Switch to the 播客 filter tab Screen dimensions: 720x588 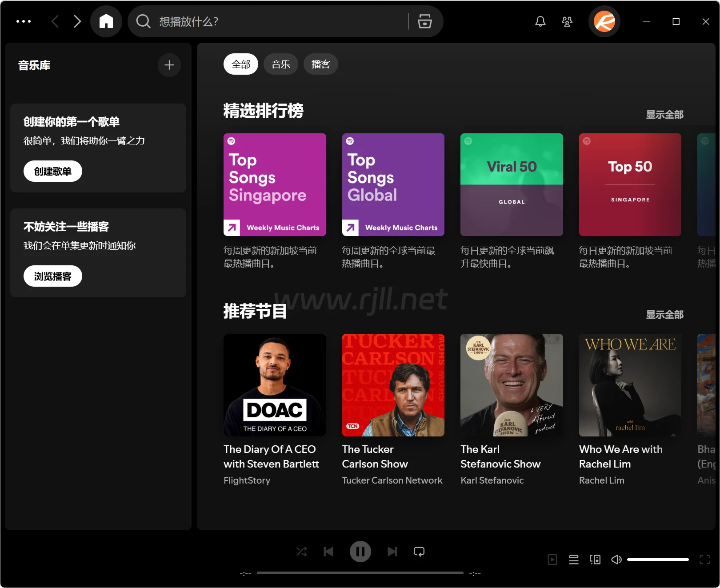[x=320, y=64]
